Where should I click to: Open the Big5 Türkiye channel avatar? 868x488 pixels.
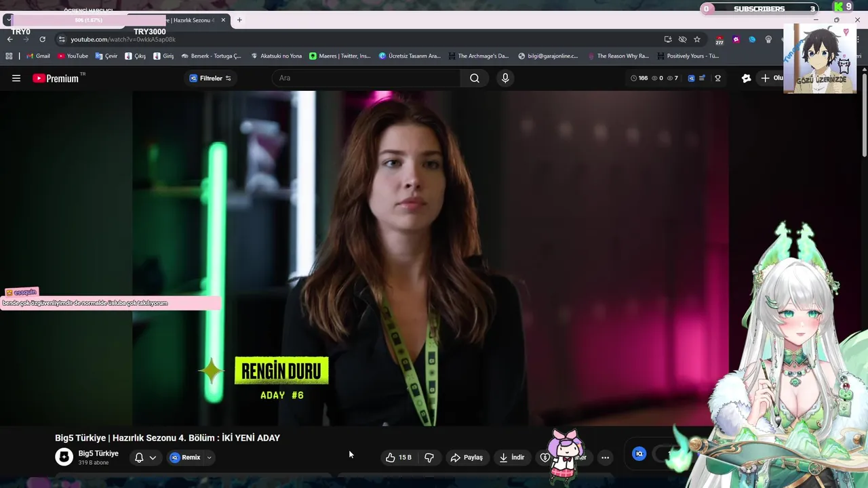(x=64, y=457)
